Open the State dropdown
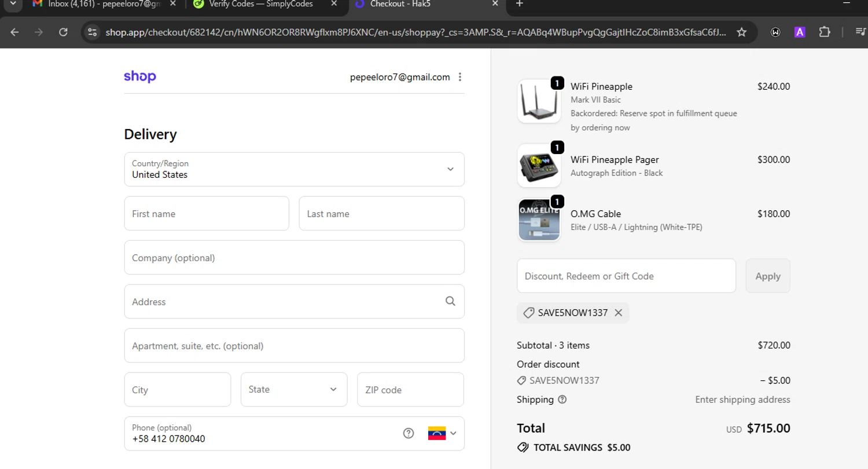868x469 pixels. [294, 389]
